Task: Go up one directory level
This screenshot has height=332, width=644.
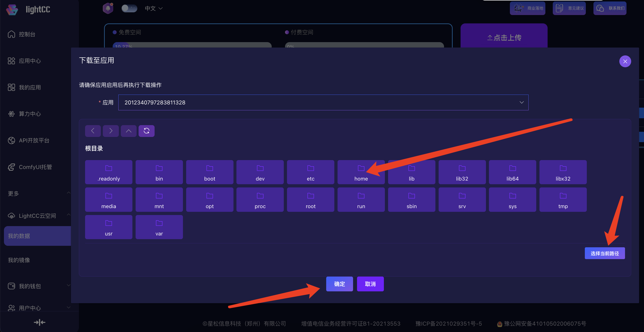Action: [x=128, y=131]
